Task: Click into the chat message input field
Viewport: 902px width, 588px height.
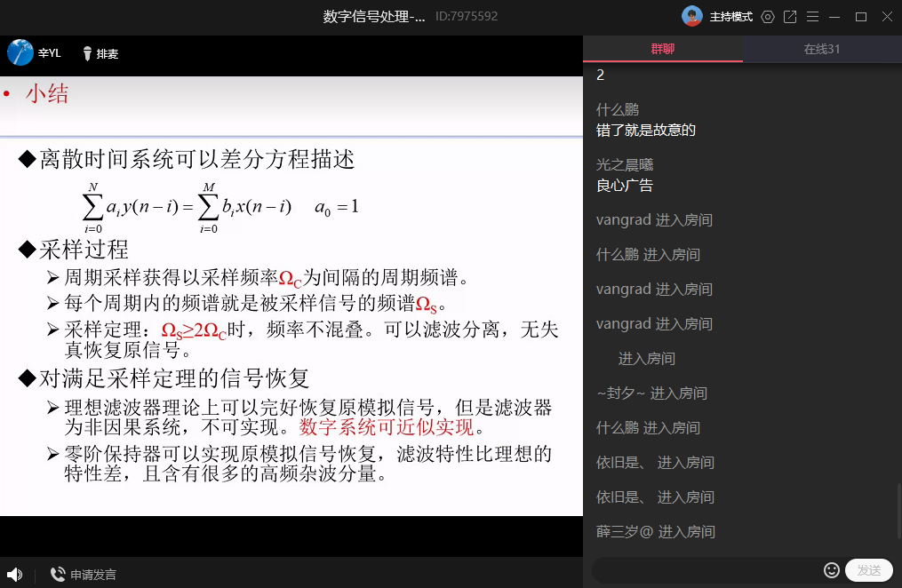Action: 706,570
